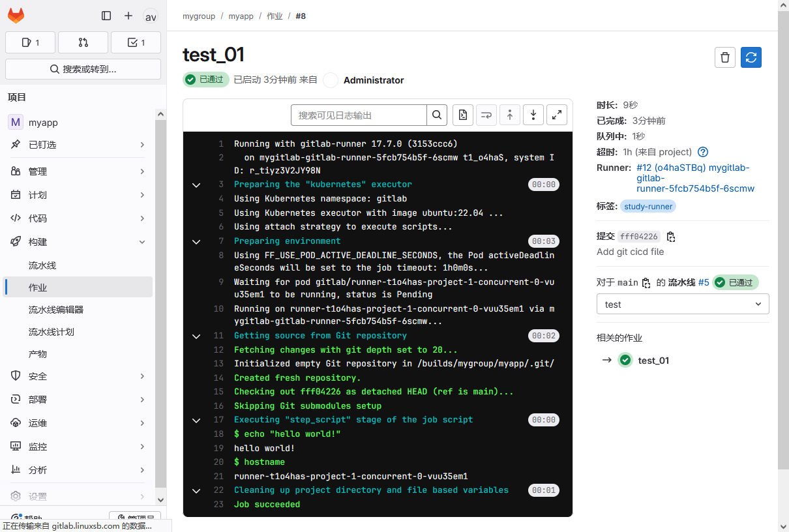This screenshot has width=789, height=532.
Task: Click the log search input field
Action: tap(359, 115)
